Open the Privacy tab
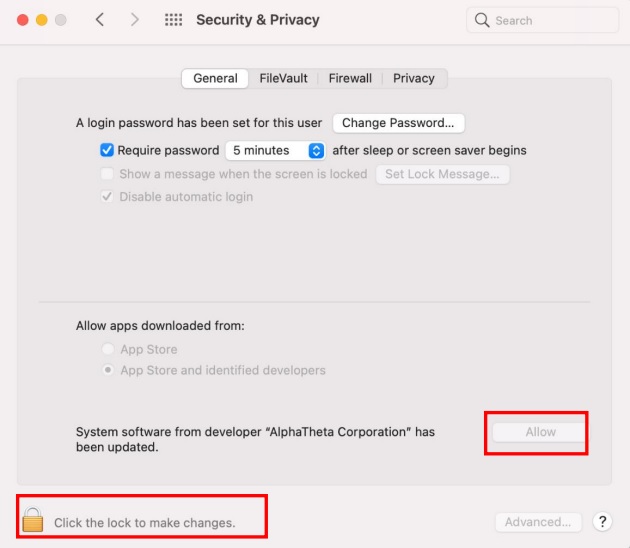Screen dimensions: 630x548 tap(414, 78)
